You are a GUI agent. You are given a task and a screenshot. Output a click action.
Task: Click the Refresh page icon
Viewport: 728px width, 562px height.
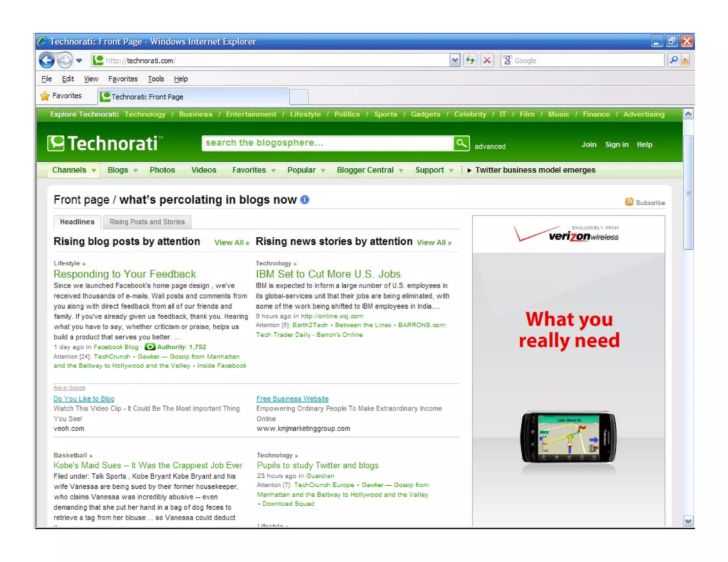[x=470, y=60]
